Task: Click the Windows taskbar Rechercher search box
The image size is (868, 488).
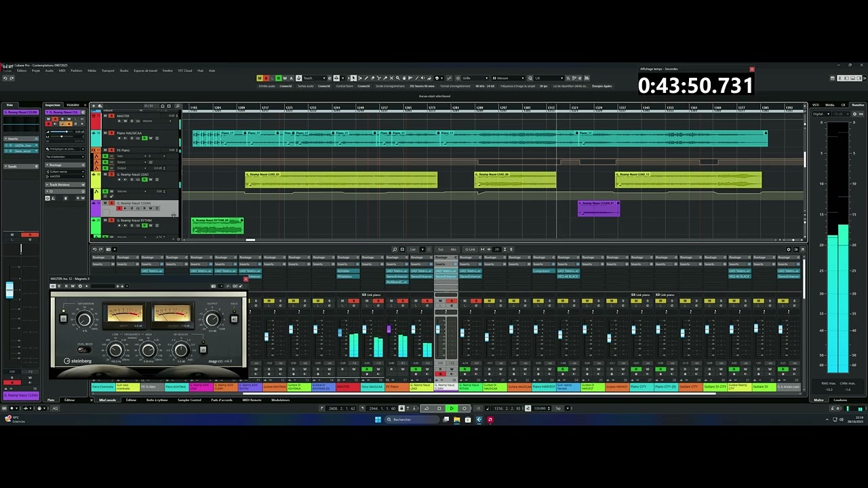Action: click(412, 420)
